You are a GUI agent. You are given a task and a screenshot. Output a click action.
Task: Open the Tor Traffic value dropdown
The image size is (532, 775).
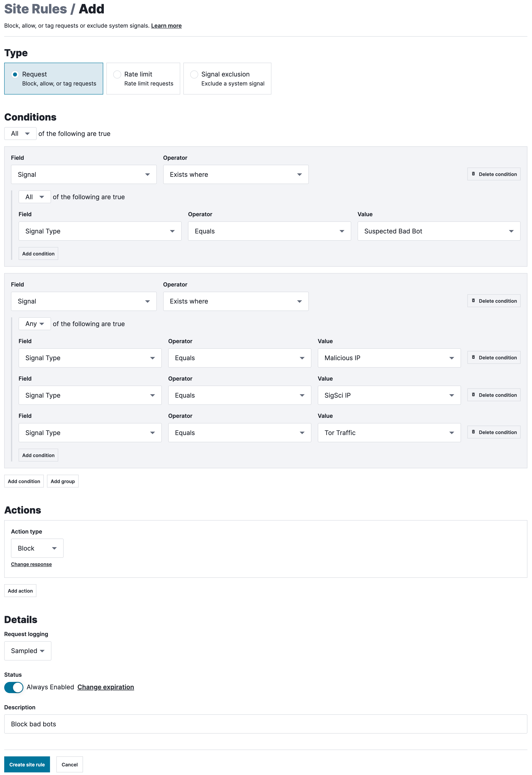389,433
